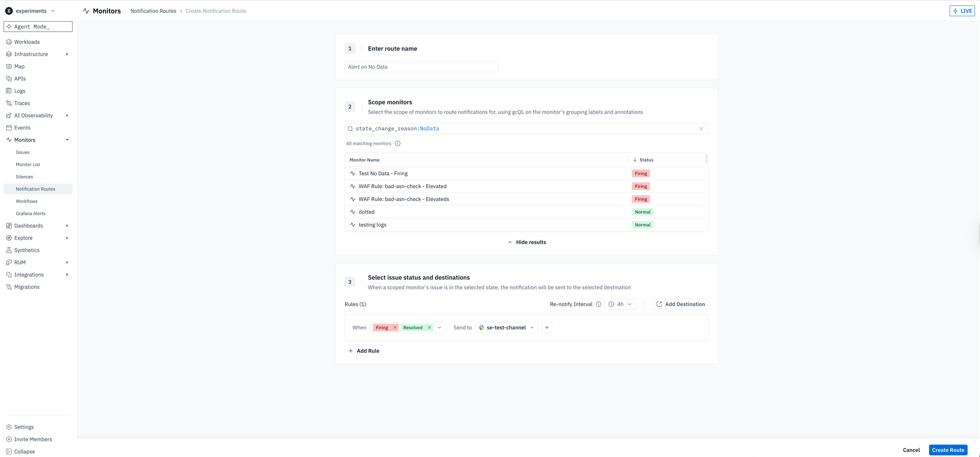Click the Add Destination button

pos(681,304)
